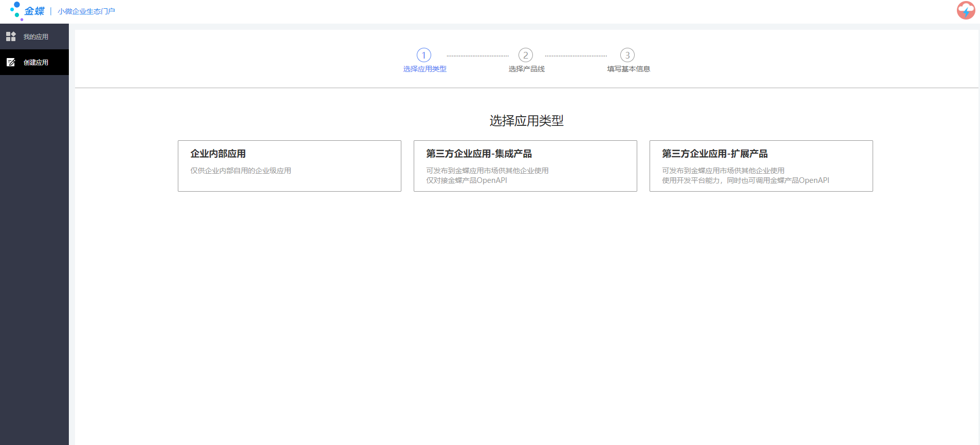Image resolution: width=980 pixels, height=445 pixels.
Task: Click the 选择应用类型 step label under circle 1
Action: coord(424,69)
